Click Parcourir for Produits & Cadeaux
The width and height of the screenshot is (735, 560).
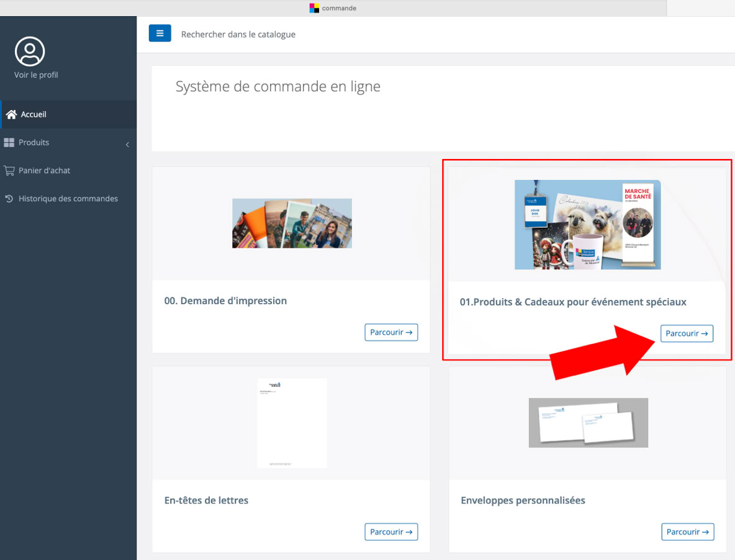pyautogui.click(x=687, y=334)
